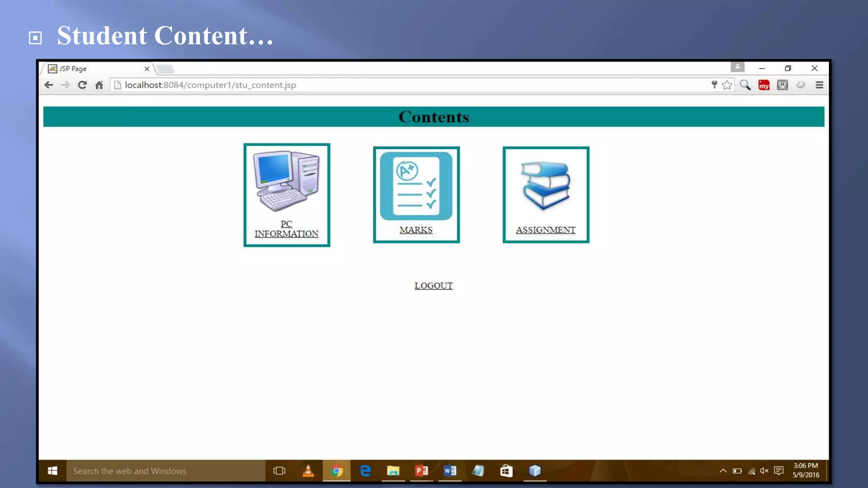
Task: Open the blue cube taskbar app
Action: 535,471
